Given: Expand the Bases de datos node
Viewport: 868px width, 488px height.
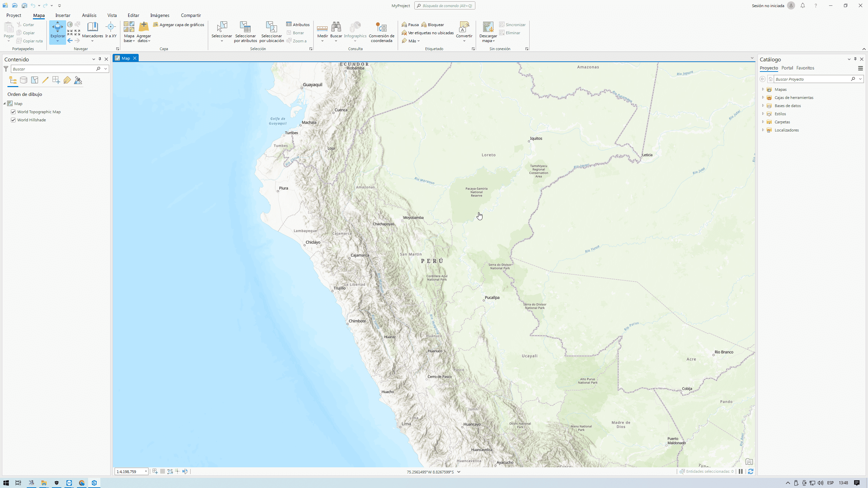Looking at the screenshot, I should (x=763, y=106).
